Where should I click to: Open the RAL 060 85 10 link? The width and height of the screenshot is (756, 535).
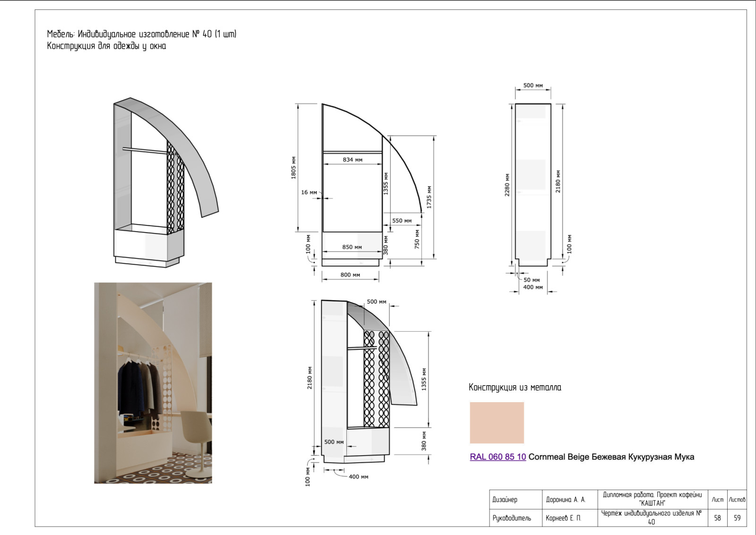tap(498, 457)
